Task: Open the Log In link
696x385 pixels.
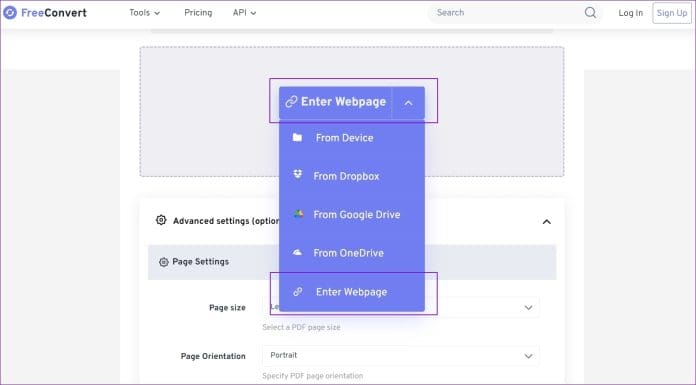Action: coord(630,13)
